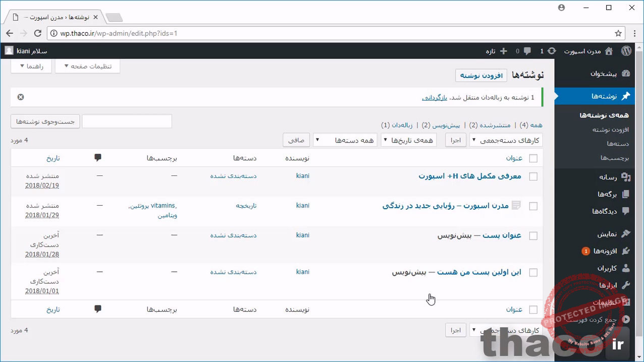Expand the top bulk actions (کارهای دسته‌جمعی) dropdown
Viewport: 644px width, 362px height.
[x=506, y=140]
